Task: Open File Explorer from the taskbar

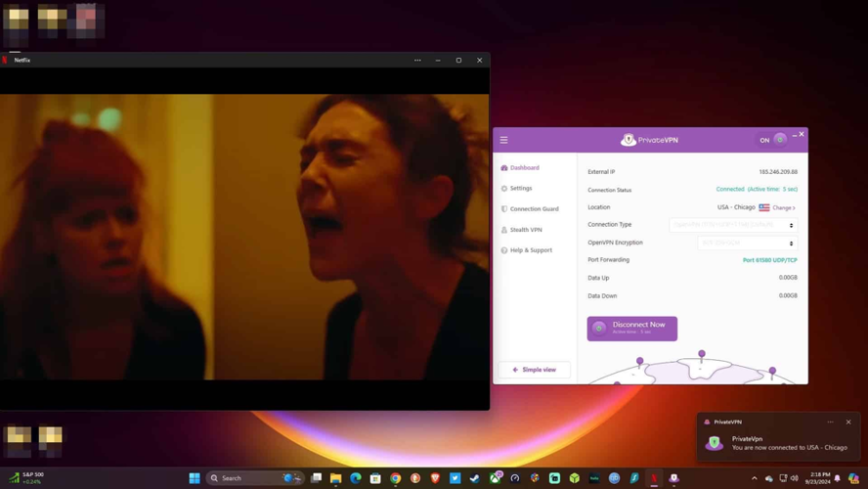Action: (335, 478)
